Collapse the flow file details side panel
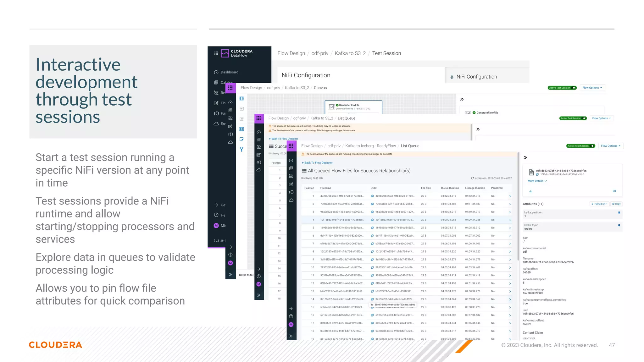Image resolution: width=644 pixels, height=362 pixels. (525, 157)
